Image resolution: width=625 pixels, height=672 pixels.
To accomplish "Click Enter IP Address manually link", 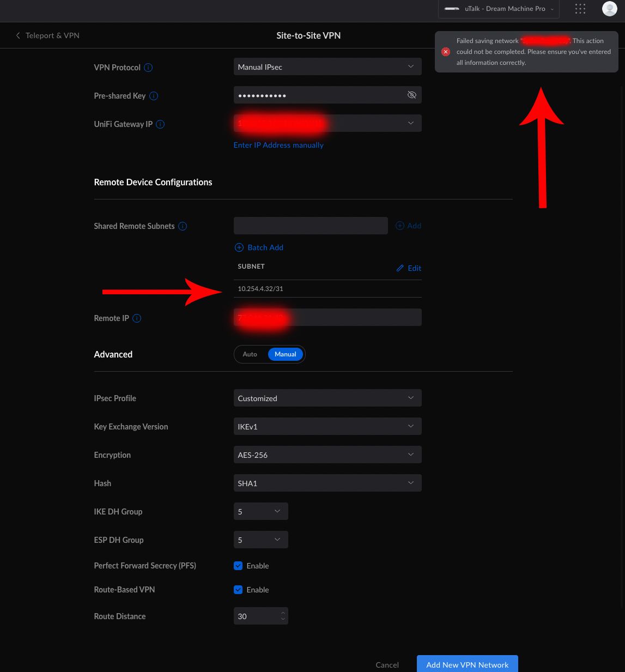I will pyautogui.click(x=278, y=145).
